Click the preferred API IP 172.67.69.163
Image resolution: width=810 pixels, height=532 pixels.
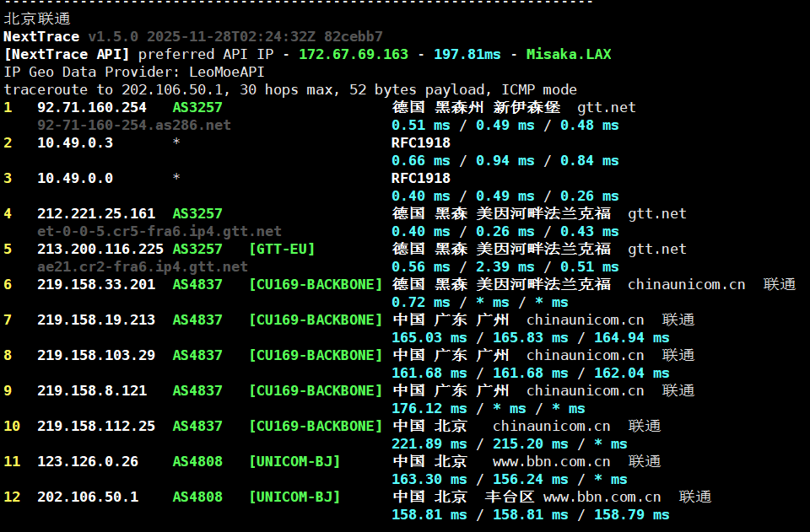pos(354,55)
